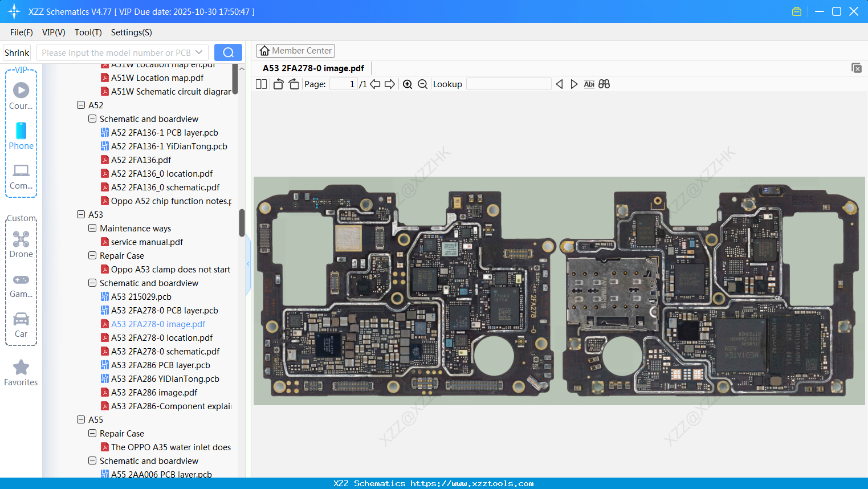Click the Member Center button
The image size is (868, 489).
(x=295, y=51)
